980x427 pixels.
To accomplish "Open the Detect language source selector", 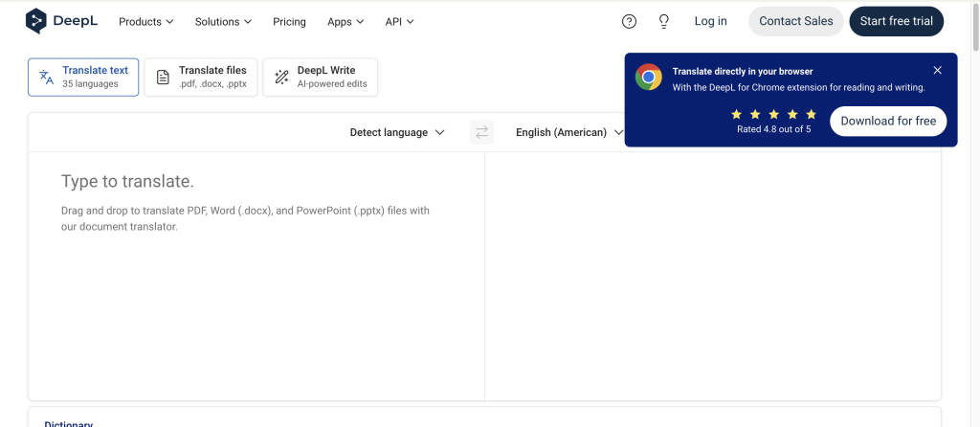I will (397, 132).
